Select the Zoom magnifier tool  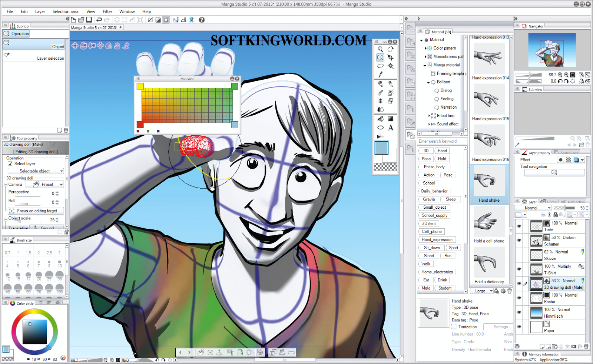click(380, 49)
